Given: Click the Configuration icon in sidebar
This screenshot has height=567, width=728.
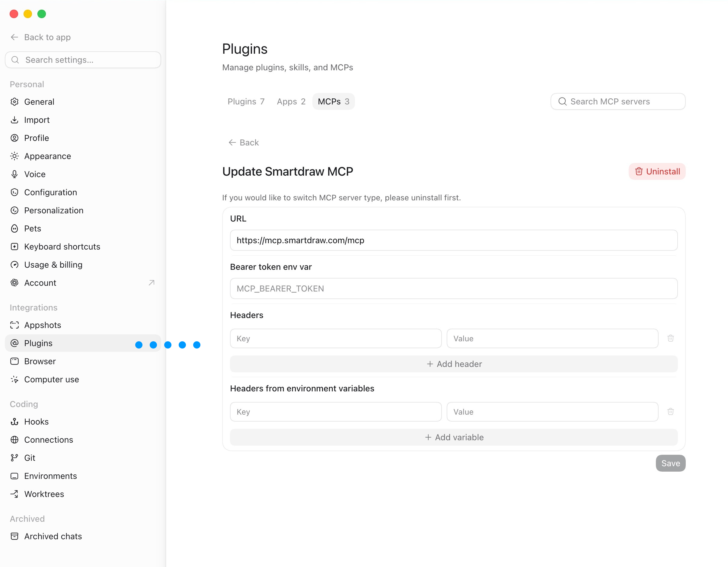Looking at the screenshot, I should pos(14,192).
